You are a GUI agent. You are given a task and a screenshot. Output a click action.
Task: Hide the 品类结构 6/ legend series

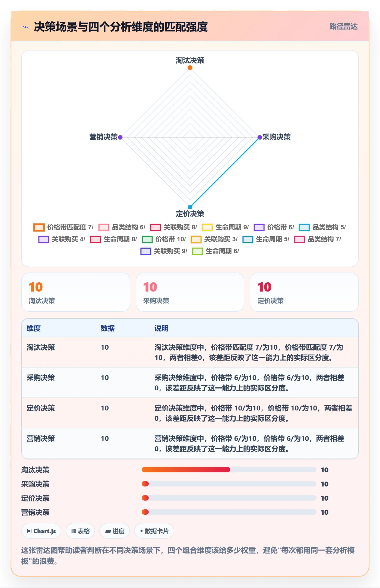122,227
